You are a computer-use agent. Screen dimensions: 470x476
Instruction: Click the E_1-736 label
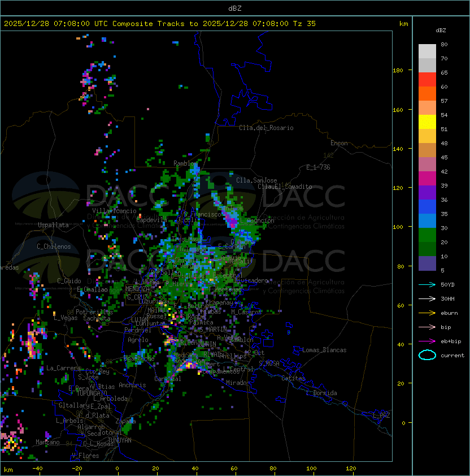[318, 167]
